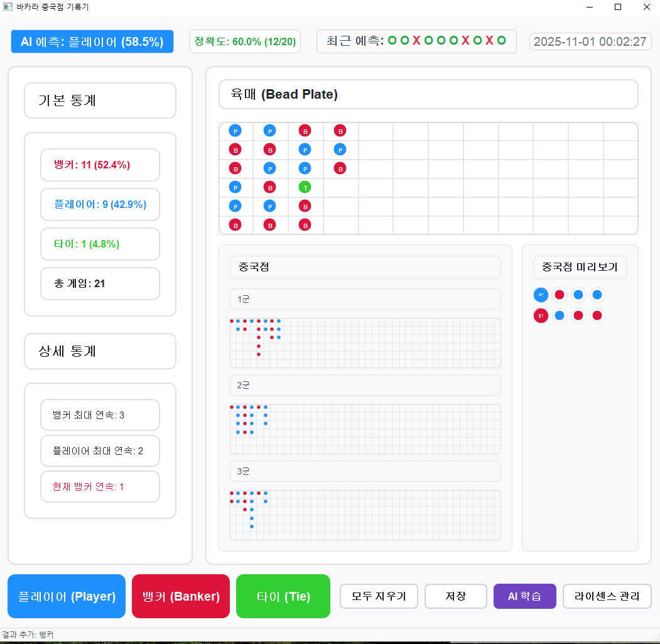Click the 정확도 accuracy indicator
This screenshot has height=644, width=660.
[245, 41]
